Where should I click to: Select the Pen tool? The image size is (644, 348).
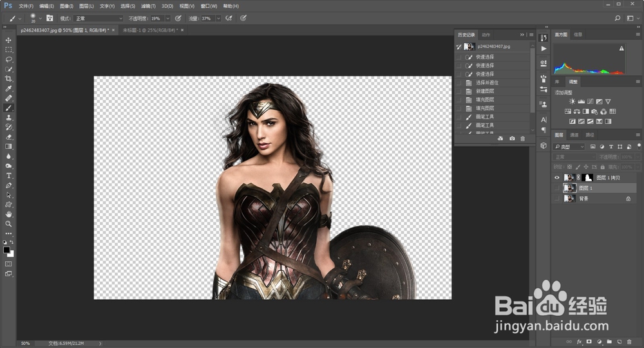[8, 185]
